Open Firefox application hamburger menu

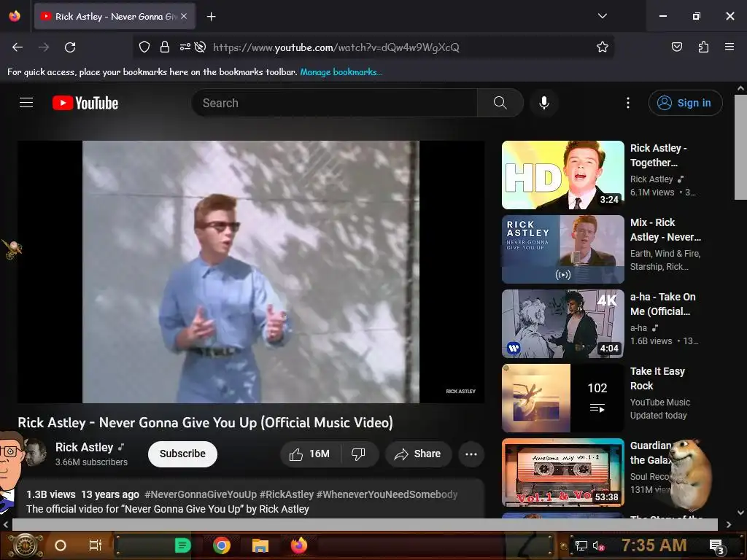pos(729,47)
